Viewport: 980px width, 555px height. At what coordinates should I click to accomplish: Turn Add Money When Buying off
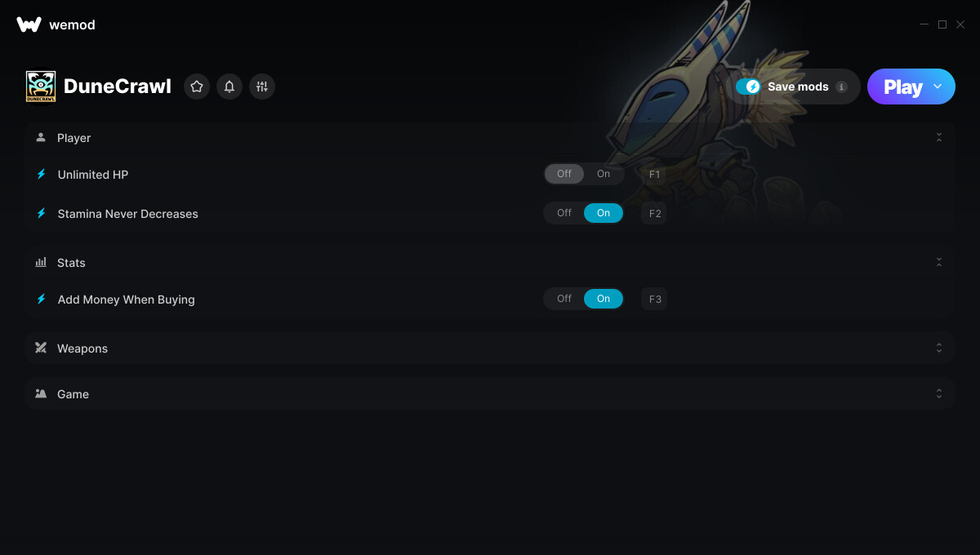[x=564, y=299]
